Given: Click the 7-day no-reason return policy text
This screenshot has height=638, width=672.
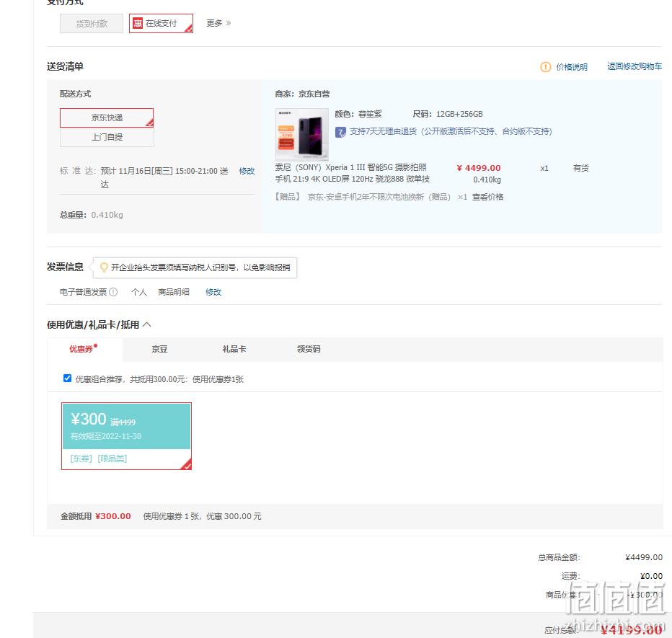Looking at the screenshot, I should click(x=451, y=131).
